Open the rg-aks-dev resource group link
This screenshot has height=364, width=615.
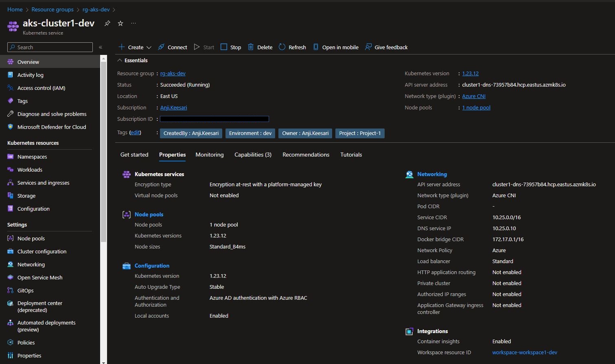point(173,74)
